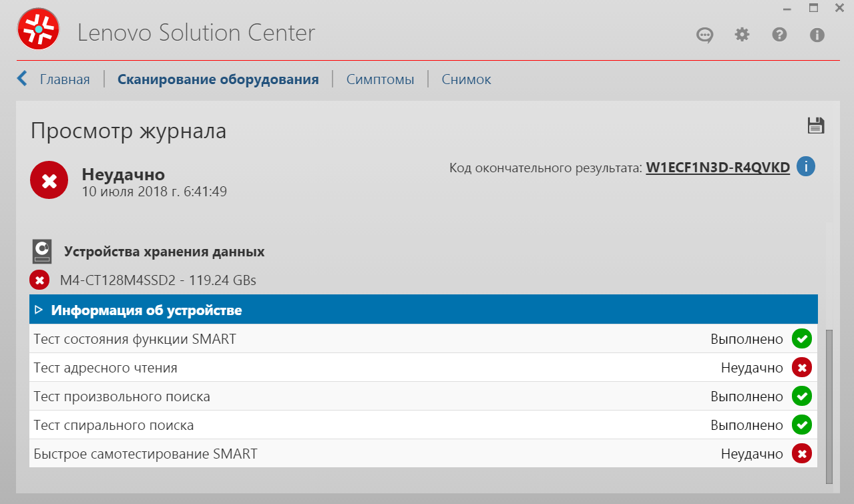Click red error icon next to M4-CT128M4SSD2
Image resolution: width=854 pixels, height=504 pixels.
pos(39,280)
